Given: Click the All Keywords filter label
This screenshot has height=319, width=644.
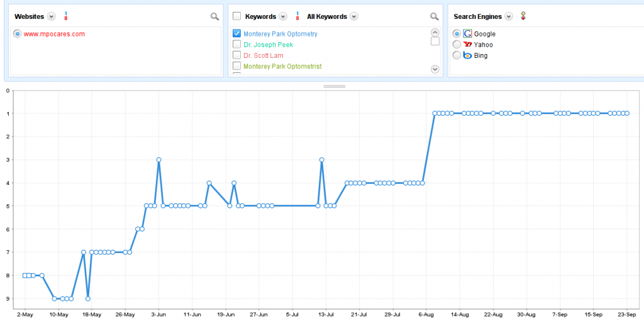Looking at the screenshot, I should point(327,17).
